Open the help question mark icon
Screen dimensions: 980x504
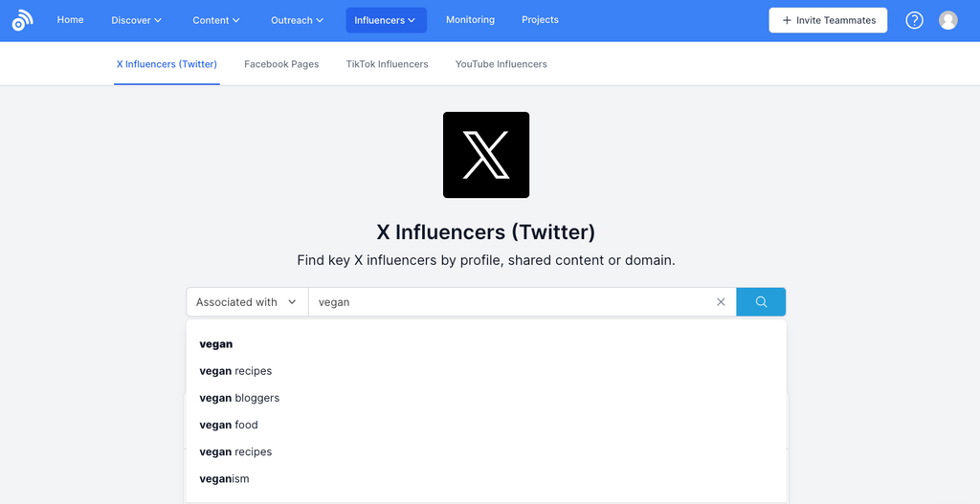(914, 20)
